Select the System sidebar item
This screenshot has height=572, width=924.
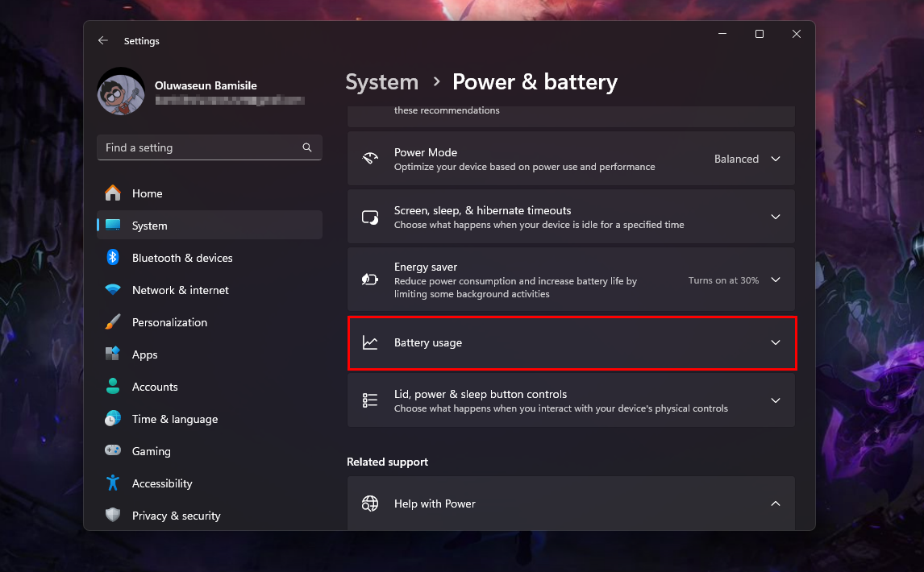[x=209, y=226]
